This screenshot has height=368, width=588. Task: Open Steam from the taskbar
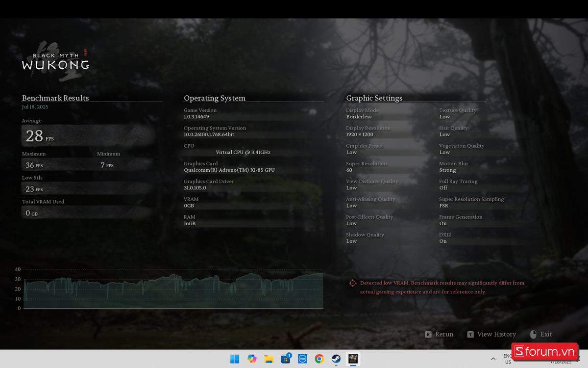(x=336, y=359)
